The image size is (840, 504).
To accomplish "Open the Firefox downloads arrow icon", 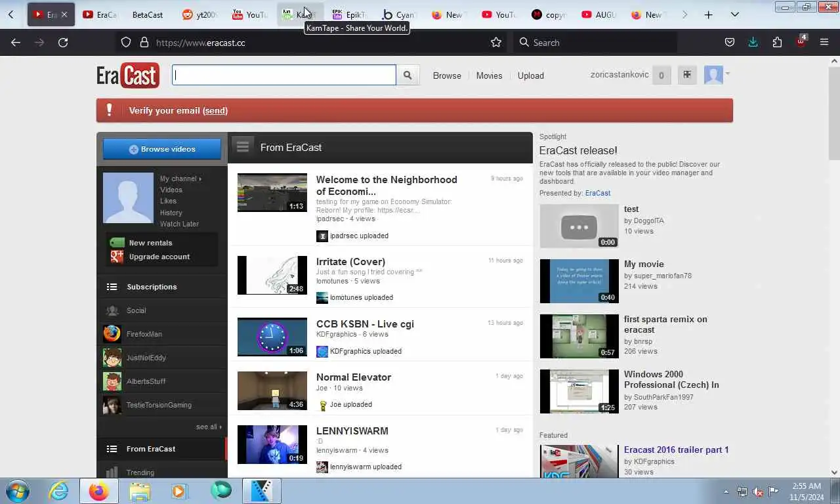I will coord(753,42).
